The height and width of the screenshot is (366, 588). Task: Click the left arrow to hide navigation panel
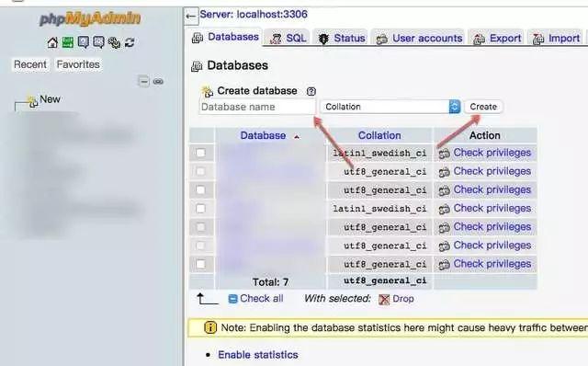[191, 16]
